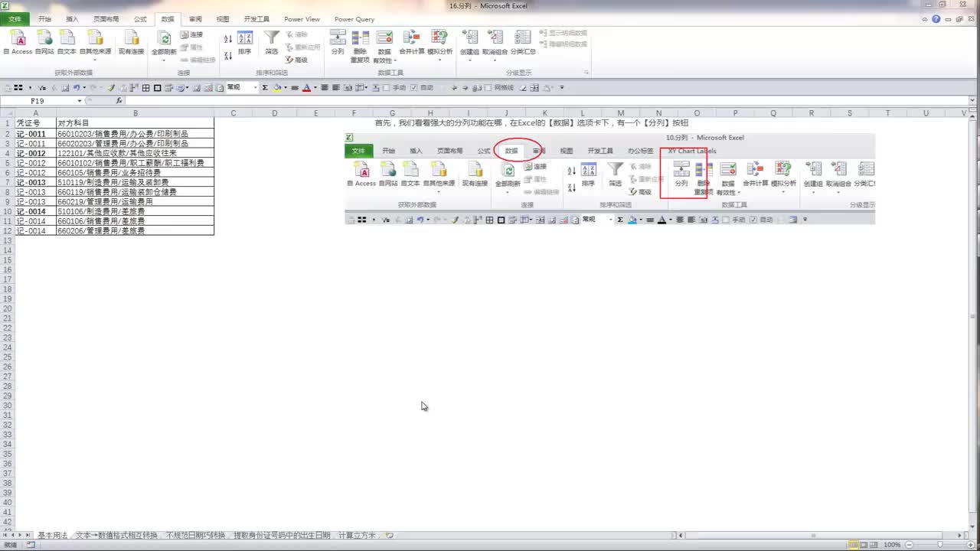Screen dimensions: 980x551
Task: Click the 100% zoom level
Action: pos(892,545)
